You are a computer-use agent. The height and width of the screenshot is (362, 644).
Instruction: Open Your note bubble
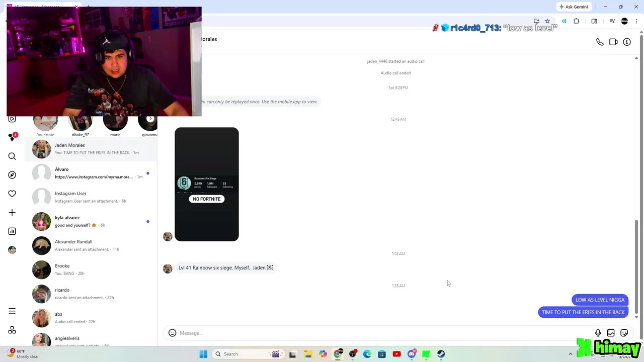[x=45, y=126]
